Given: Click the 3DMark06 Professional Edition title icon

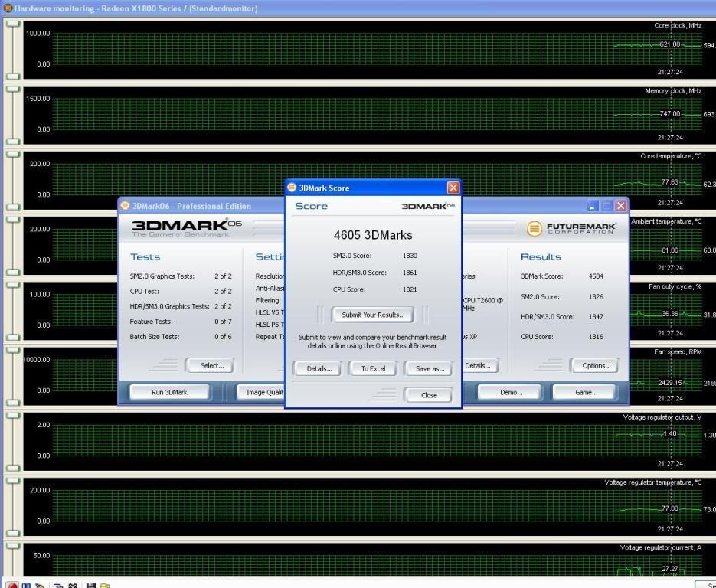Looking at the screenshot, I should (125, 205).
